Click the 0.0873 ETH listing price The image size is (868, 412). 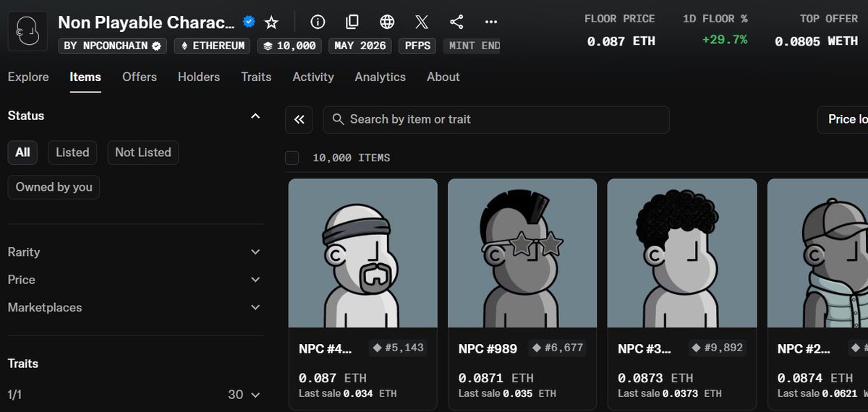point(655,377)
